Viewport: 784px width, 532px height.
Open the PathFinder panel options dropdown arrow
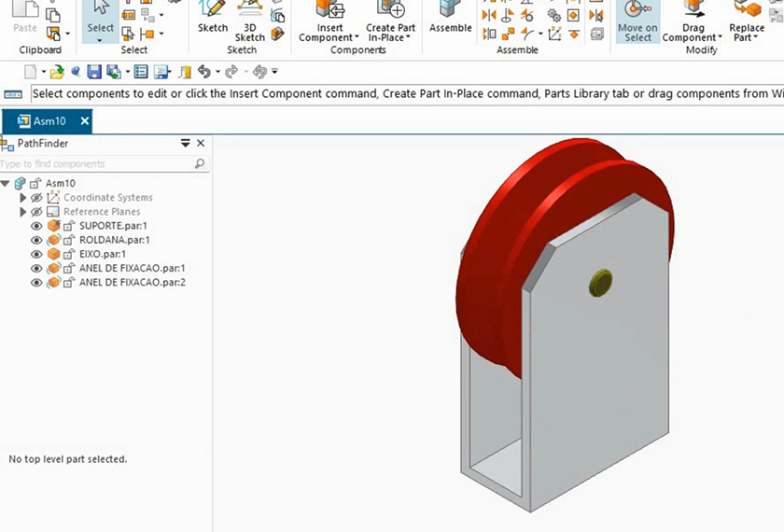185,143
